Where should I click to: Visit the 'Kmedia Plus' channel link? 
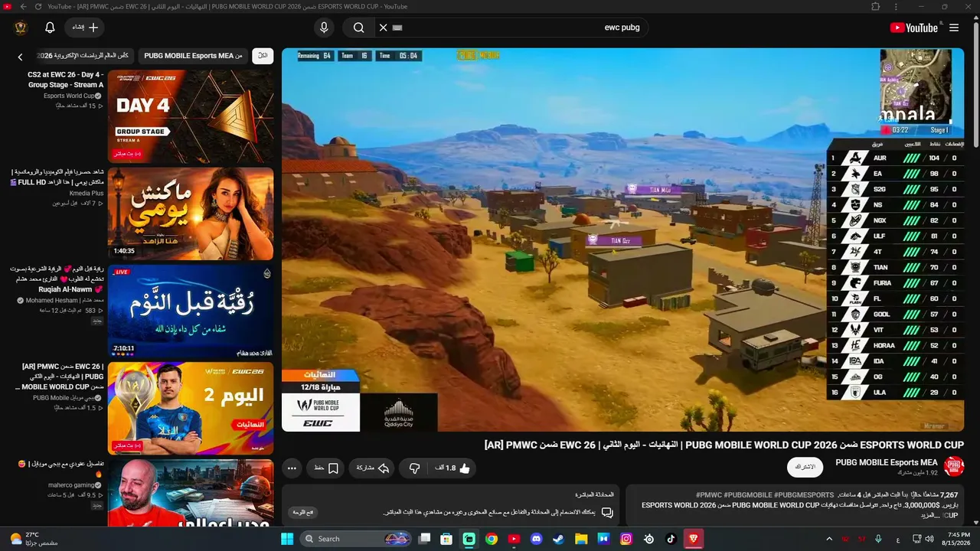[86, 194]
